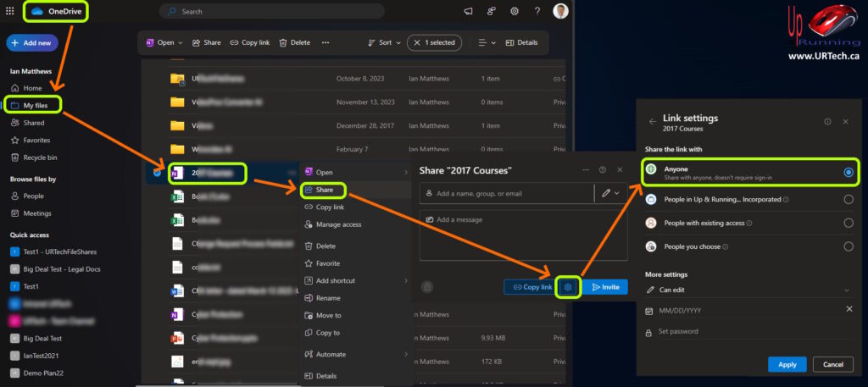Choose the People you choose radio option

tap(848, 246)
